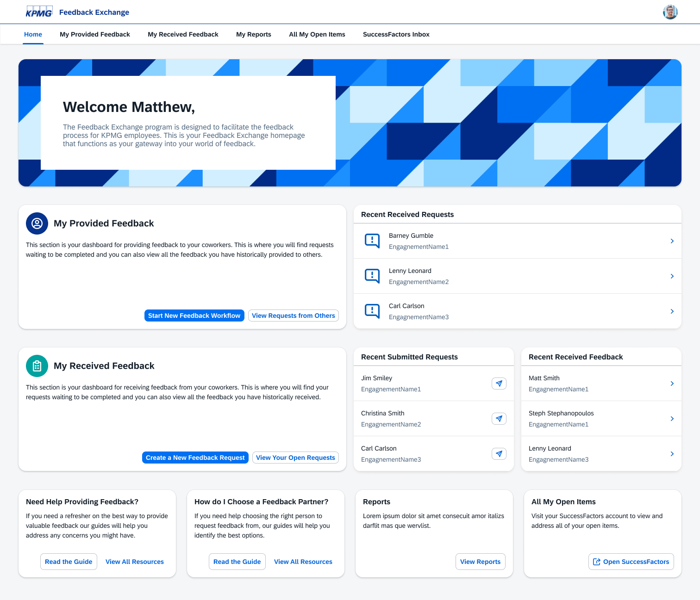Go to All My Open Items tab
The image size is (700, 600).
pos(317,34)
